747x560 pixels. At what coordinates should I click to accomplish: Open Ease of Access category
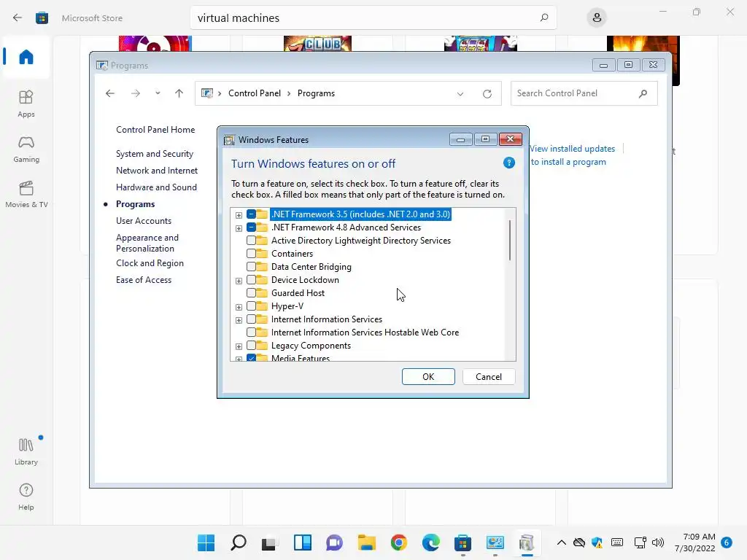click(x=144, y=280)
